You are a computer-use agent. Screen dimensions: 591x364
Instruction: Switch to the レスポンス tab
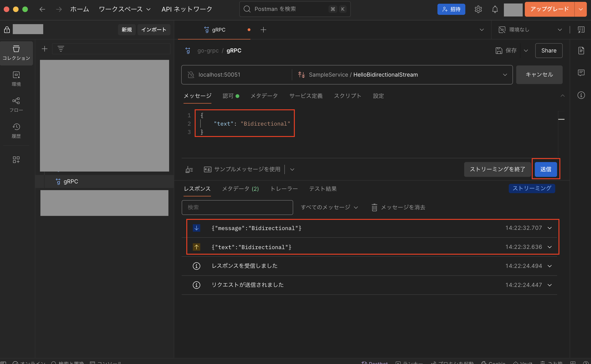(x=197, y=189)
